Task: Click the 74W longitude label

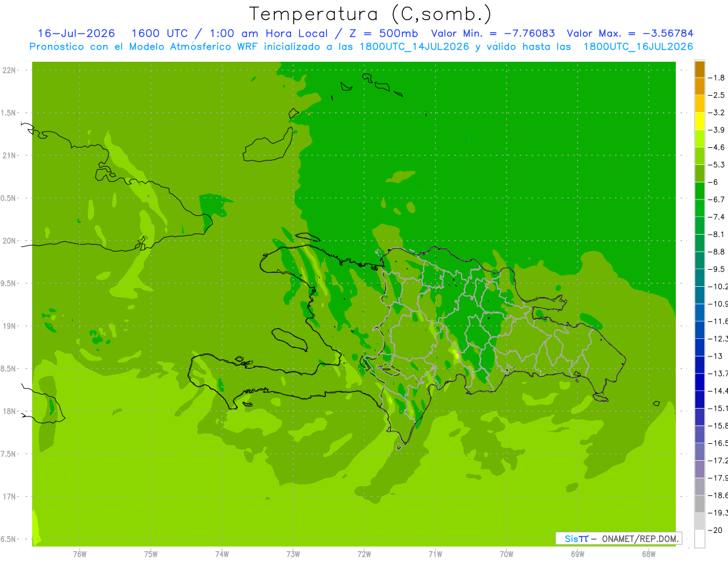Action: click(221, 554)
